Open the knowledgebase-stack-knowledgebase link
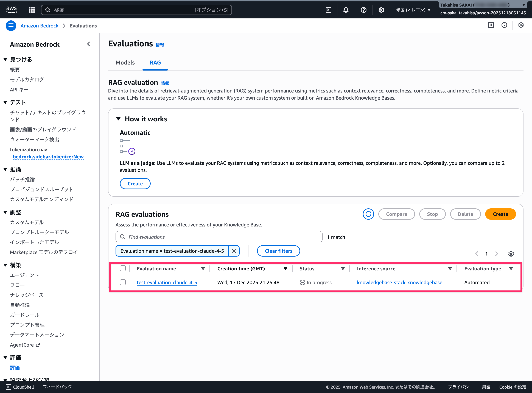This screenshot has width=532, height=393. 399,282
